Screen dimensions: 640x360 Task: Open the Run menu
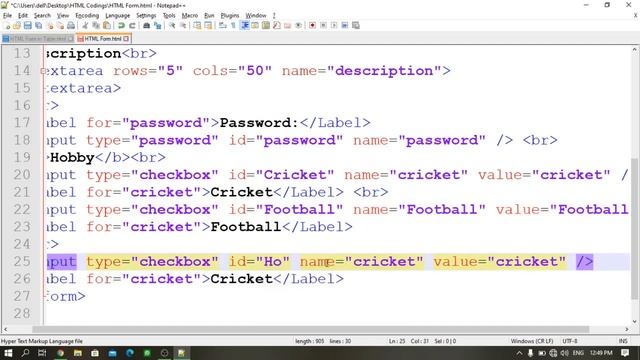point(209,16)
